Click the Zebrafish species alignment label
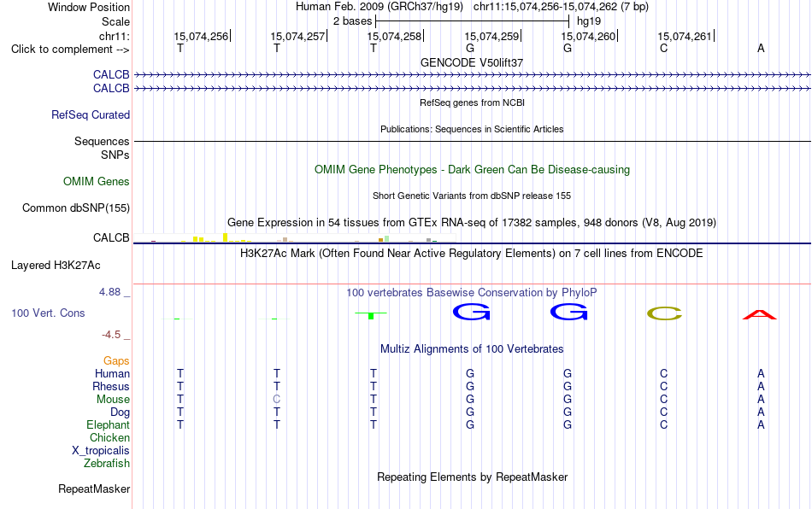Image resolution: width=812 pixels, height=509 pixels. tap(107, 464)
